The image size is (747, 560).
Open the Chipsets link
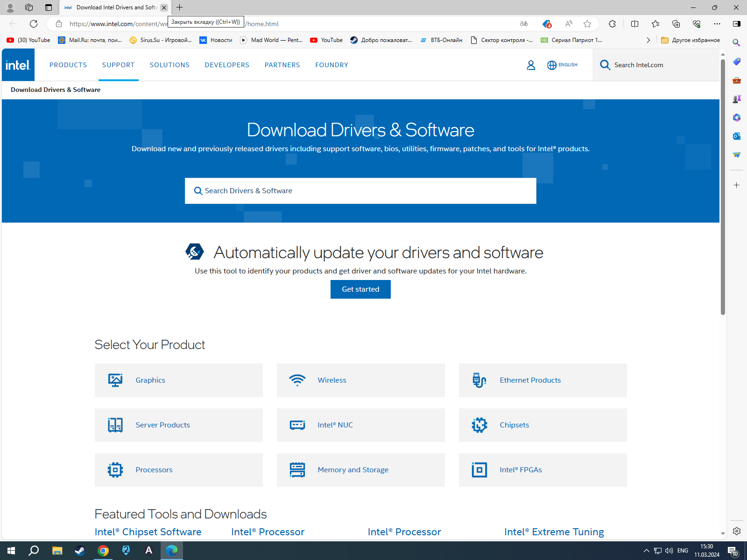tap(514, 425)
